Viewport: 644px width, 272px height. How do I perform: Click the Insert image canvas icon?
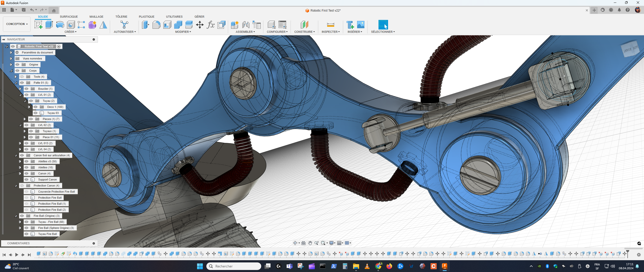361,25
